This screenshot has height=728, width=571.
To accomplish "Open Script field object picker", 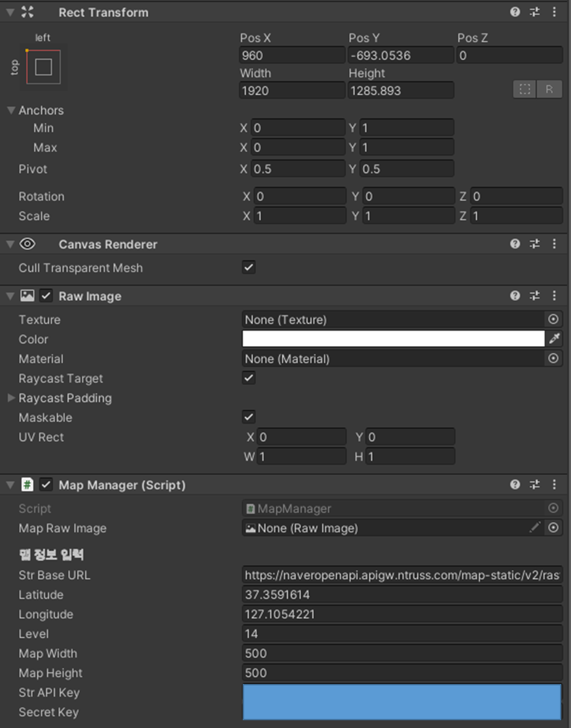I will [x=553, y=508].
